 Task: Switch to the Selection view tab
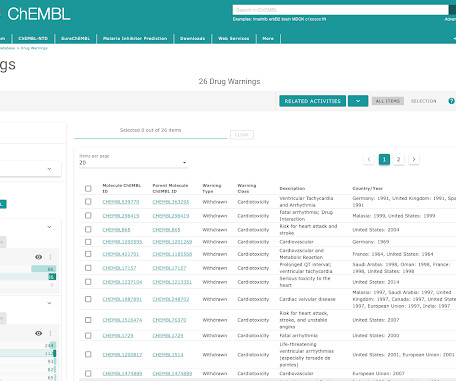coord(423,101)
